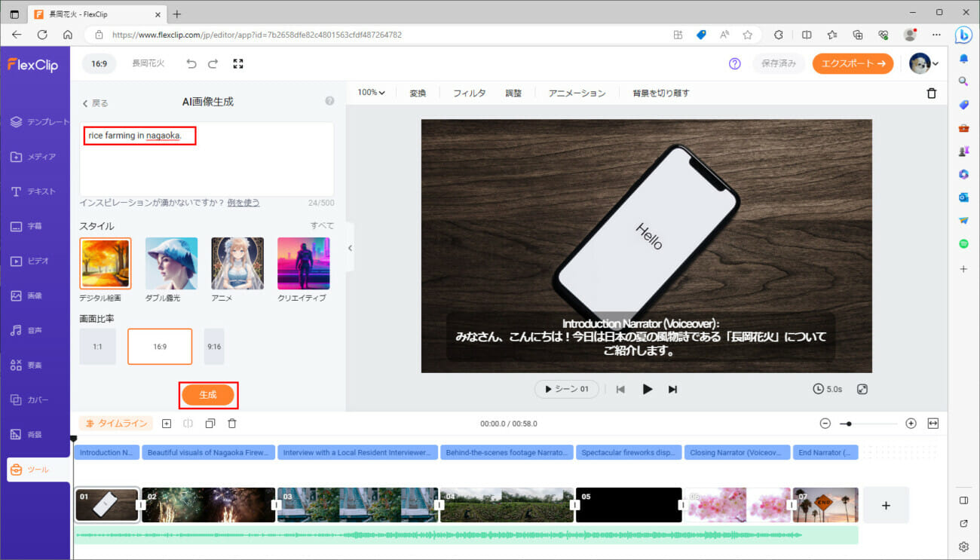The image size is (980, 560).
Task: Duplicate scene using timeline copy icon
Action: pyautogui.click(x=210, y=424)
